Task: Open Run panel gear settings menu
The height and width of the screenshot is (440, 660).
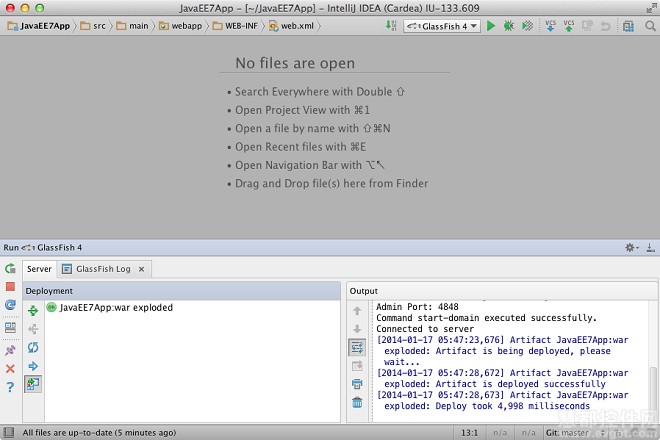Action: pos(631,248)
